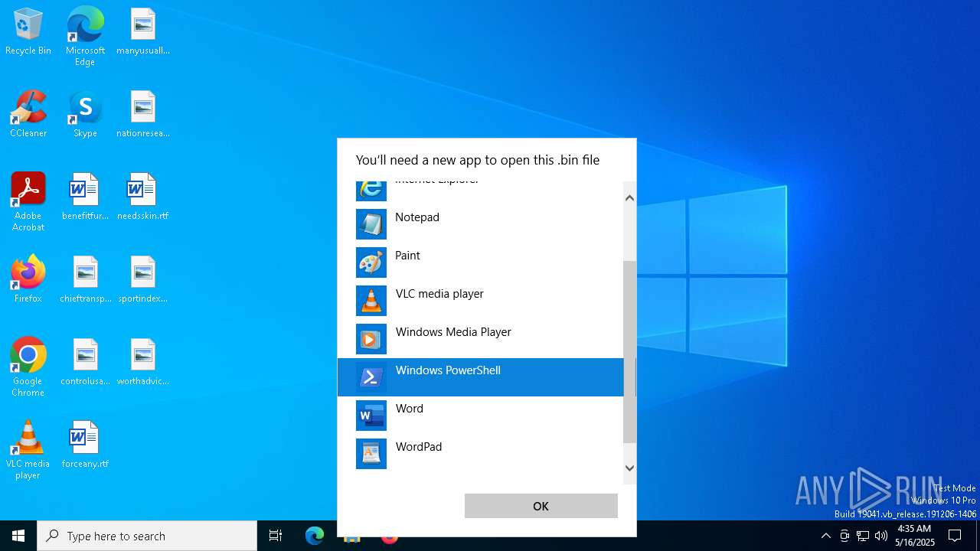Select the worthadvic... desktop file
This screenshot has height=551, width=980.
click(x=143, y=362)
